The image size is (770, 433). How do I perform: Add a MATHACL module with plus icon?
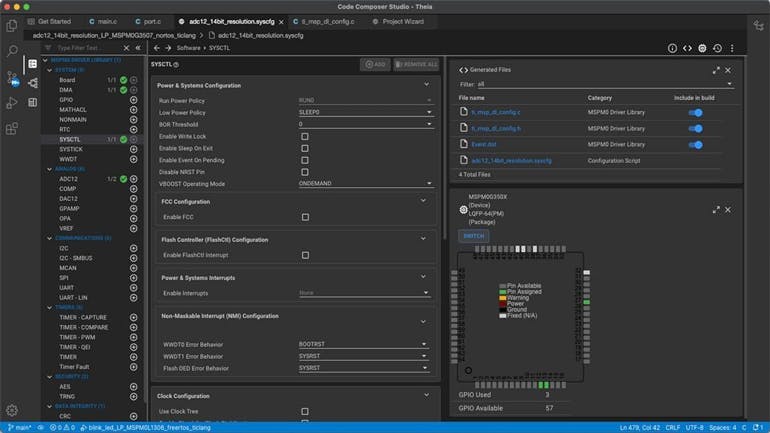pos(134,109)
